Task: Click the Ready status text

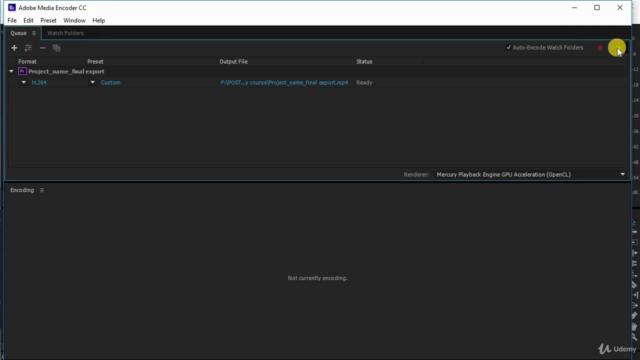Action: click(364, 82)
